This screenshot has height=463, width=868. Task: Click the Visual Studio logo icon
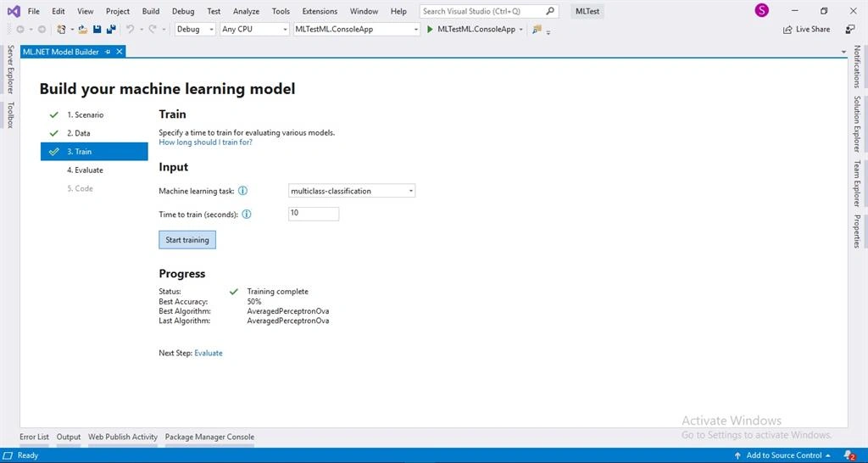14,11
